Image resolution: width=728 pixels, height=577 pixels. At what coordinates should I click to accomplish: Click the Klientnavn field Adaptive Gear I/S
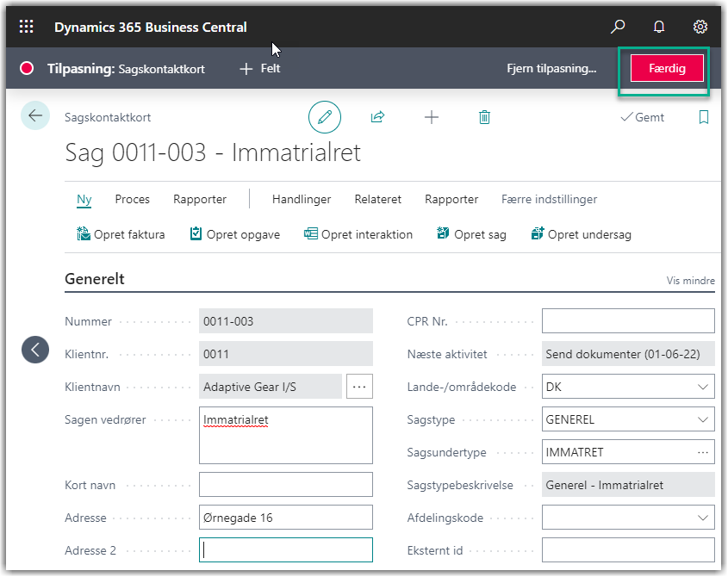point(271,387)
